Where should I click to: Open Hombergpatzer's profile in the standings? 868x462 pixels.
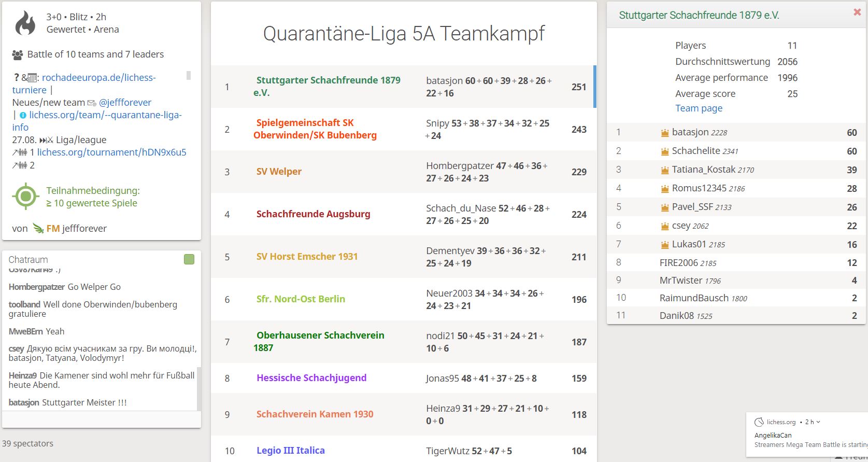coord(460,166)
